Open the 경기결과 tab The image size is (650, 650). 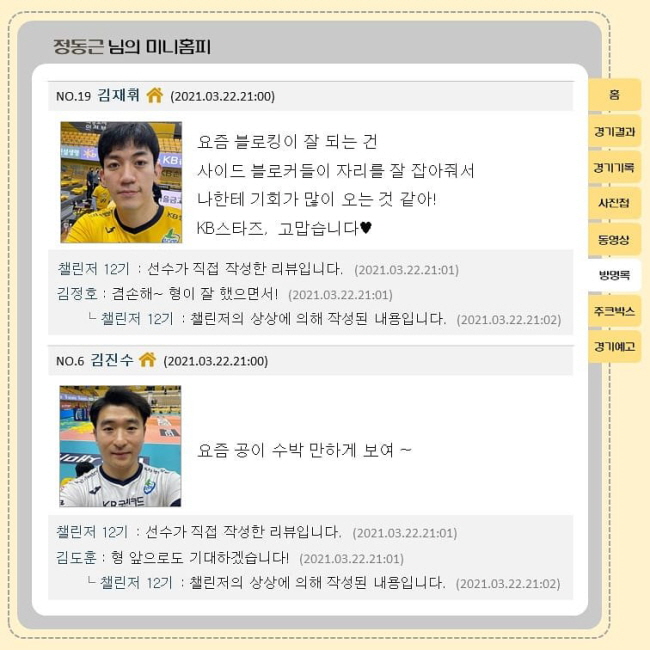614,131
